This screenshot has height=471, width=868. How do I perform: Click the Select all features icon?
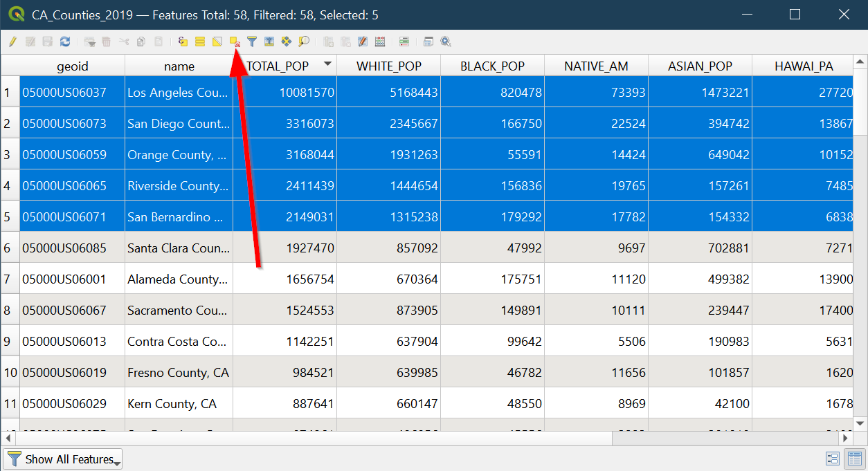point(200,41)
